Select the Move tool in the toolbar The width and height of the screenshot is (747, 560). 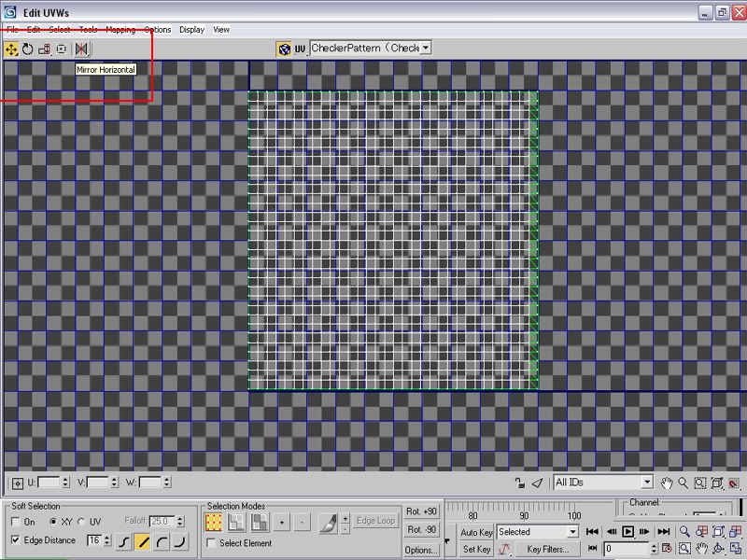tap(11, 49)
